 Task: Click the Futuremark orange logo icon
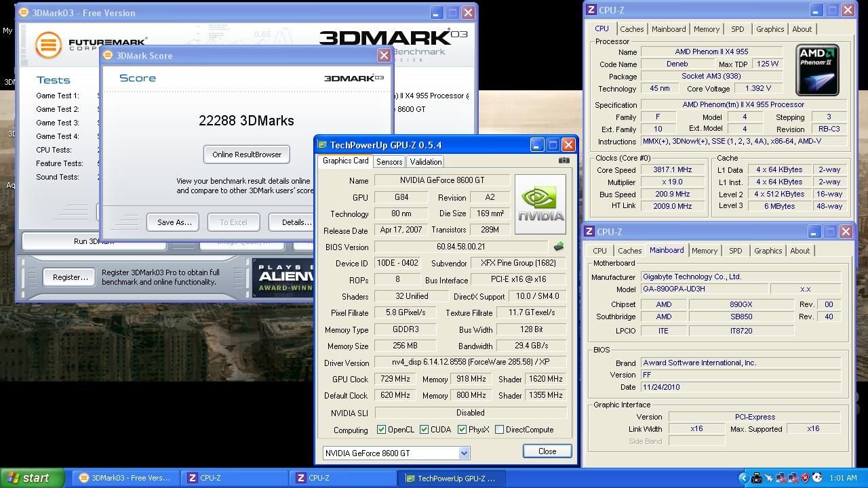[x=48, y=45]
